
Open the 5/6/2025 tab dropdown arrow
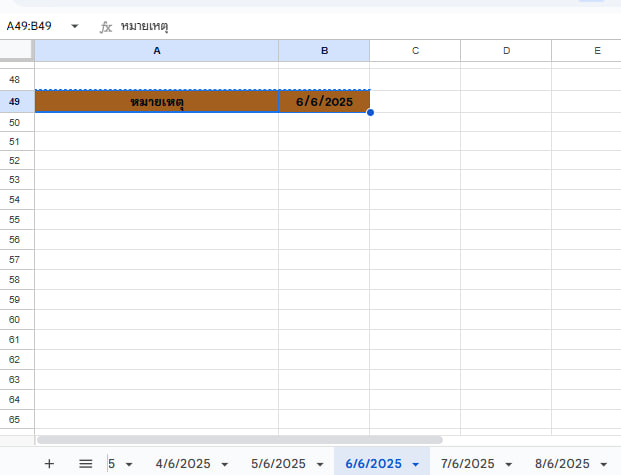(x=320, y=464)
